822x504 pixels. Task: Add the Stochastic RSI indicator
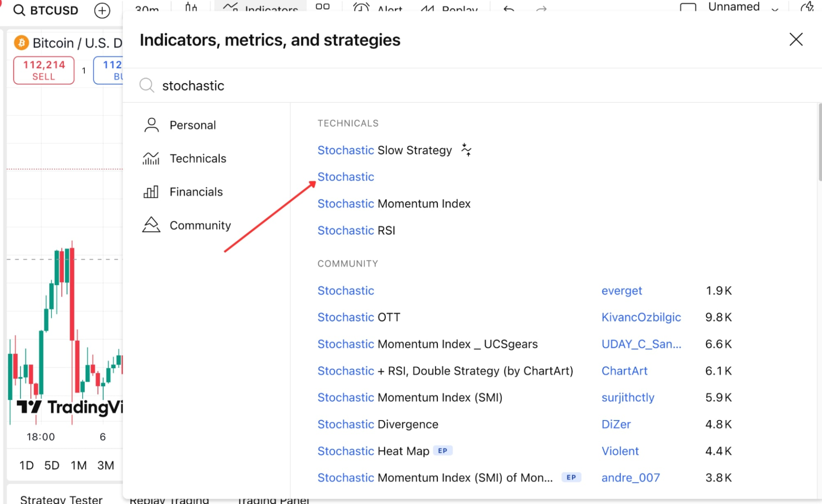356,230
